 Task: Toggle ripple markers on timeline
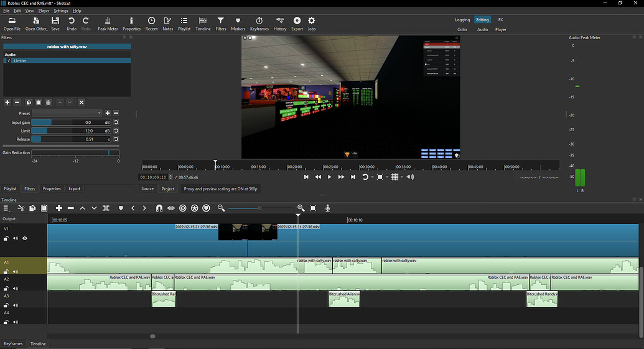pos(206,208)
